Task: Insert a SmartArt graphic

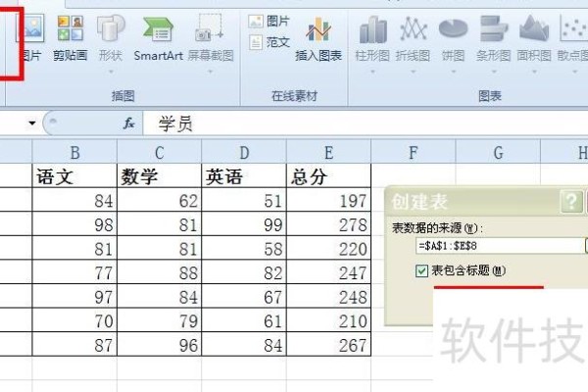Action: coord(158,37)
